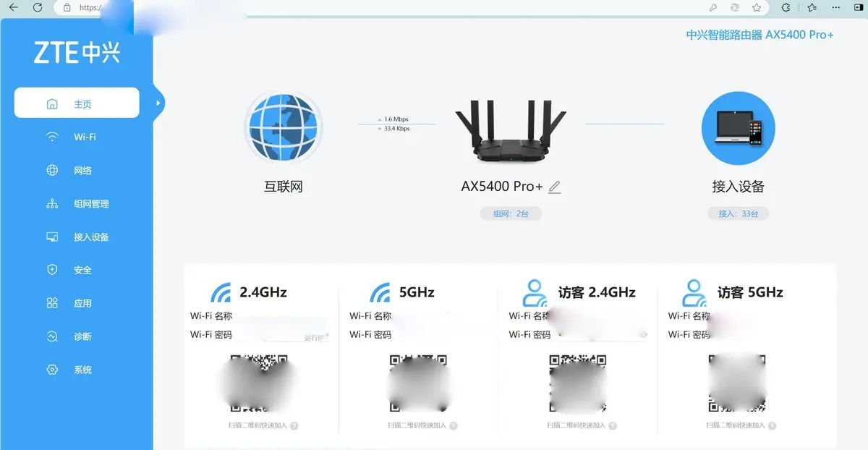Screen dimensions: 868x450
Task: Click the 中兴智能路由器 AX5400 Pro+ title
Action: coord(760,34)
